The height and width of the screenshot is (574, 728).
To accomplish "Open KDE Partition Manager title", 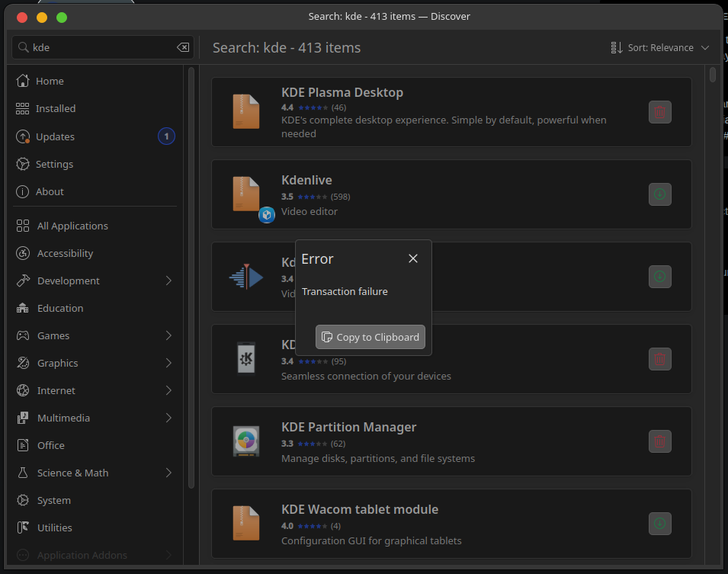I will [348, 427].
